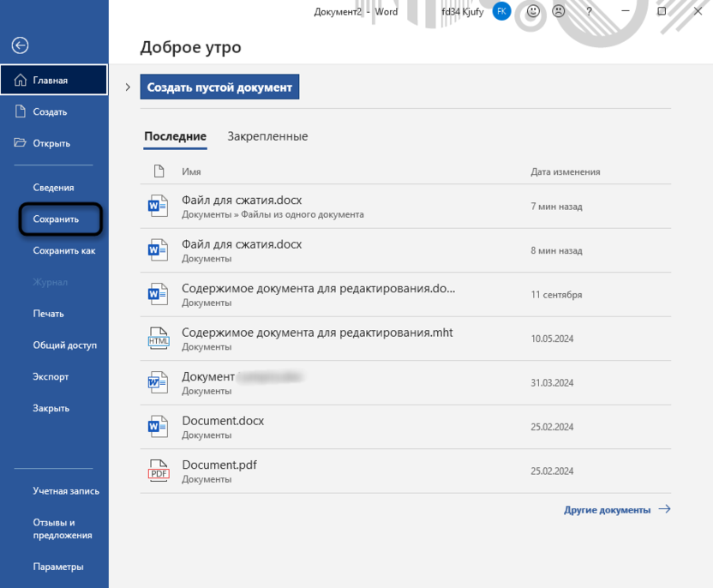
Task: Click the PDF icon next to Document.pdf
Action: point(158,471)
